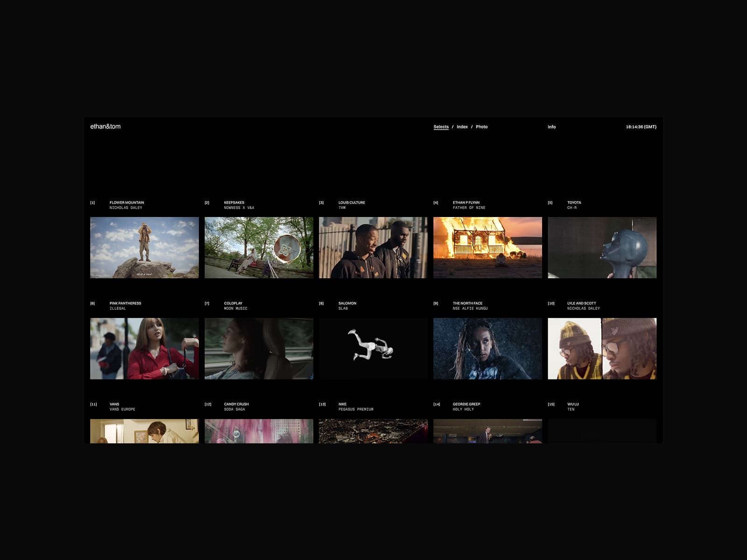The width and height of the screenshot is (747, 560).
Task: Switch to the Photo view
Action: pyautogui.click(x=482, y=126)
